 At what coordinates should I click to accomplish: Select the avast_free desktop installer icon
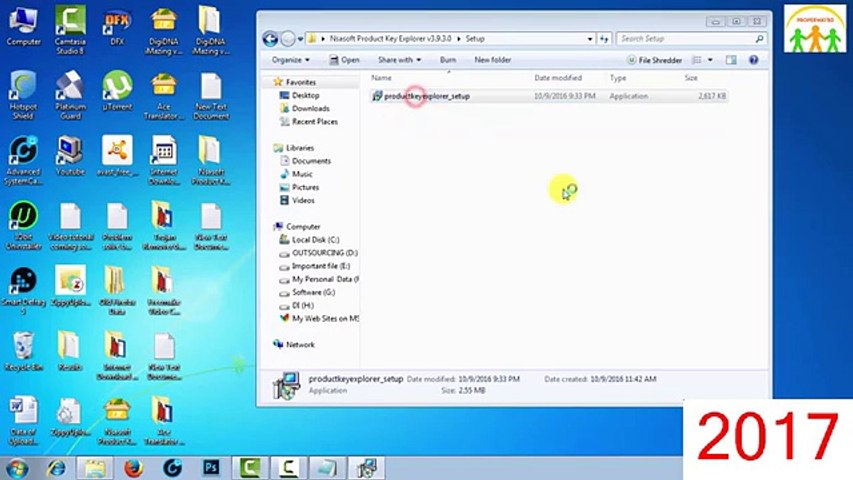117,156
